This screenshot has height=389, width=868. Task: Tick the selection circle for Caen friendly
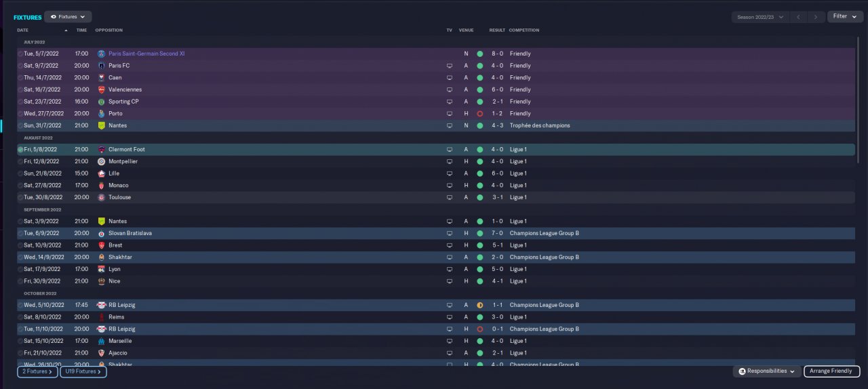pos(20,78)
